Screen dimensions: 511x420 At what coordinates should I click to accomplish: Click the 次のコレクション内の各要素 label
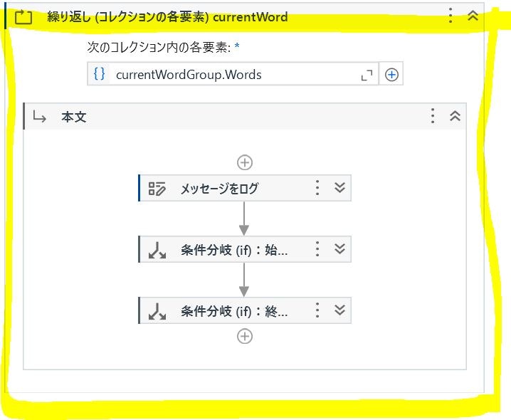(159, 48)
